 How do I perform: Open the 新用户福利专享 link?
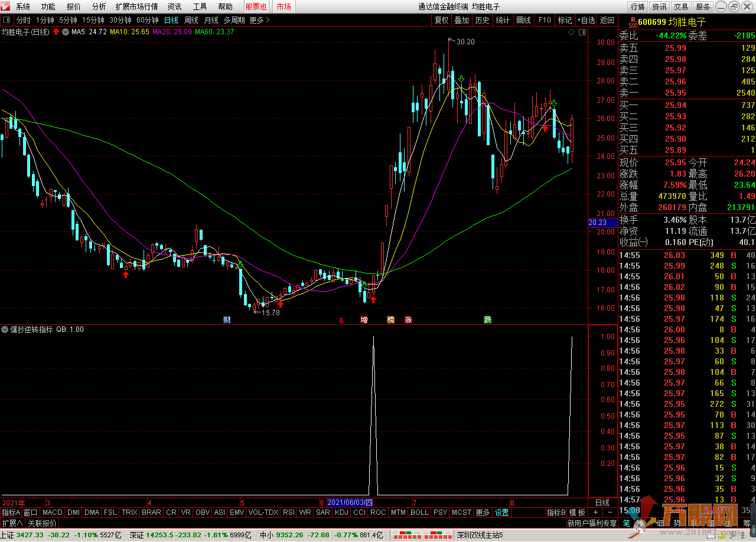click(592, 523)
